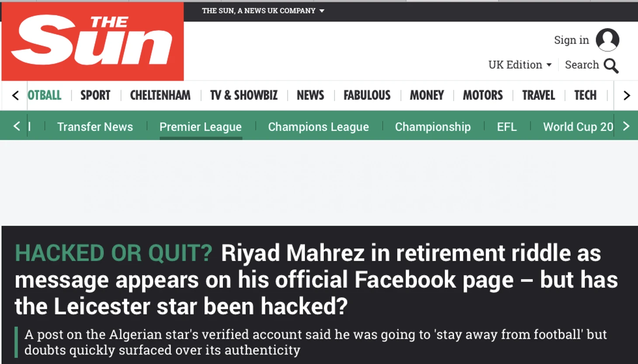Open TV & Showbiz section
Viewport: 638px width, 364px height.
pos(244,95)
